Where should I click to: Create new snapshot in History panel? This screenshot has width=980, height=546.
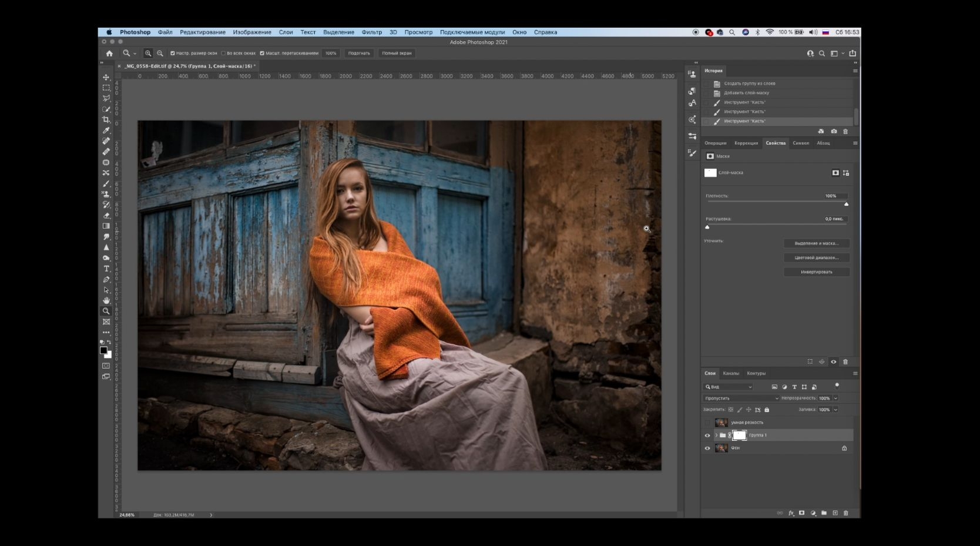pyautogui.click(x=834, y=131)
